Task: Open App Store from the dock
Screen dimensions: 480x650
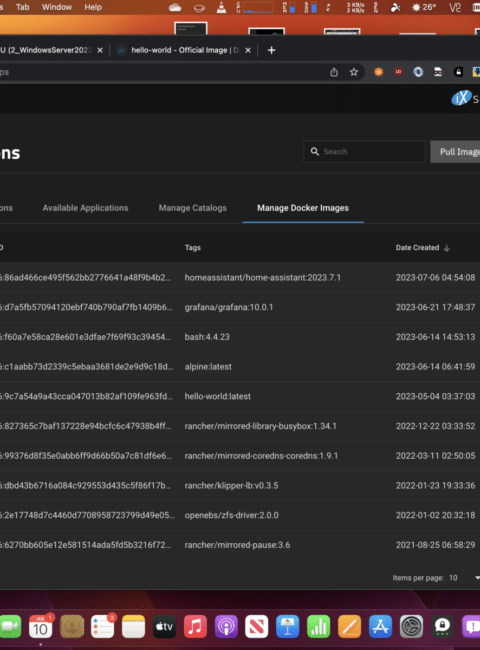Action: (380, 626)
